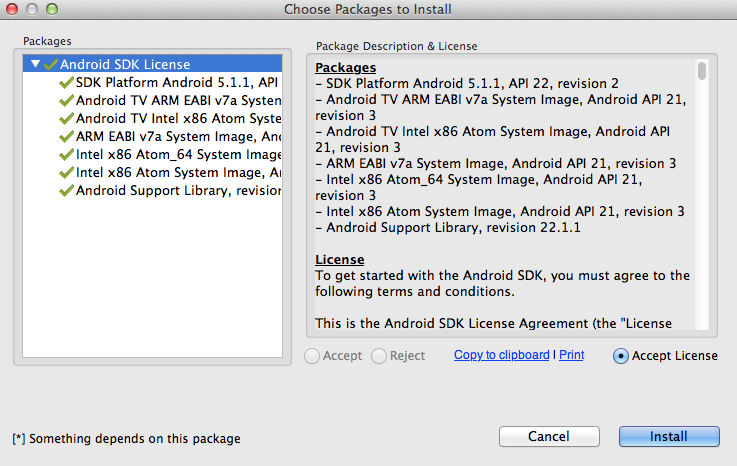This screenshot has height=466, width=737.
Task: Select the Android SDK License row
Action: (152, 64)
